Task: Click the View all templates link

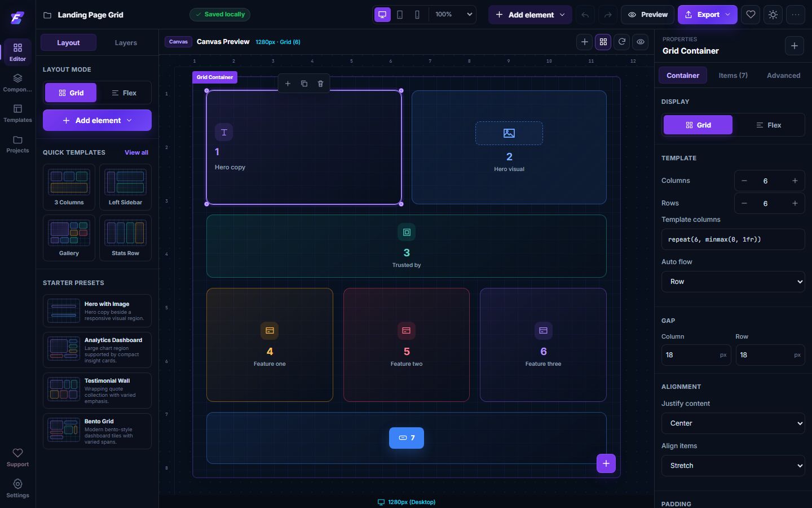Action: [x=136, y=152]
